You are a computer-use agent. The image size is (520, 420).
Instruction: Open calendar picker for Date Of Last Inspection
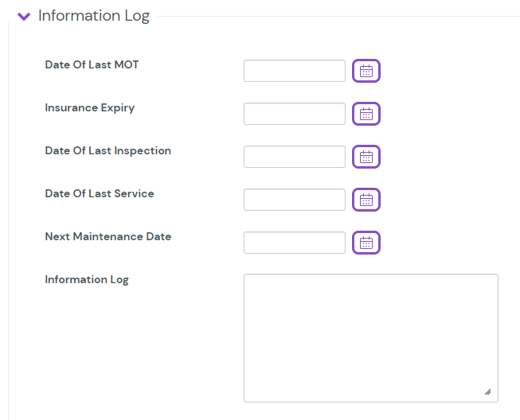366,157
